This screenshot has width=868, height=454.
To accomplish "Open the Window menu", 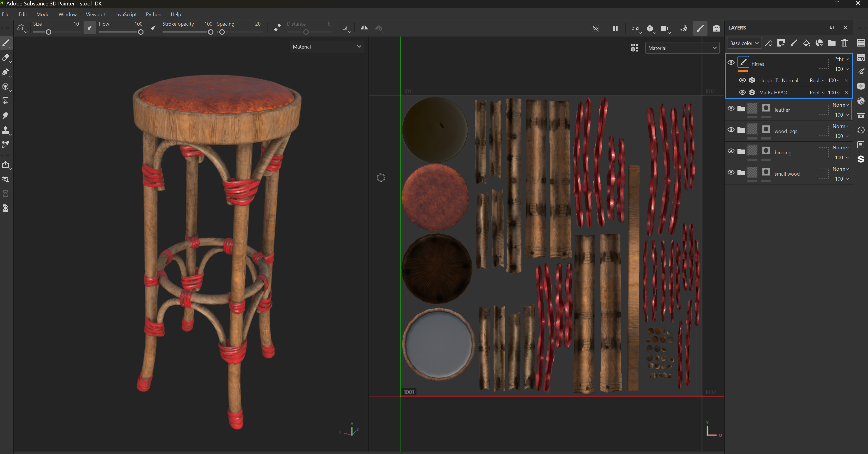I will (x=67, y=14).
